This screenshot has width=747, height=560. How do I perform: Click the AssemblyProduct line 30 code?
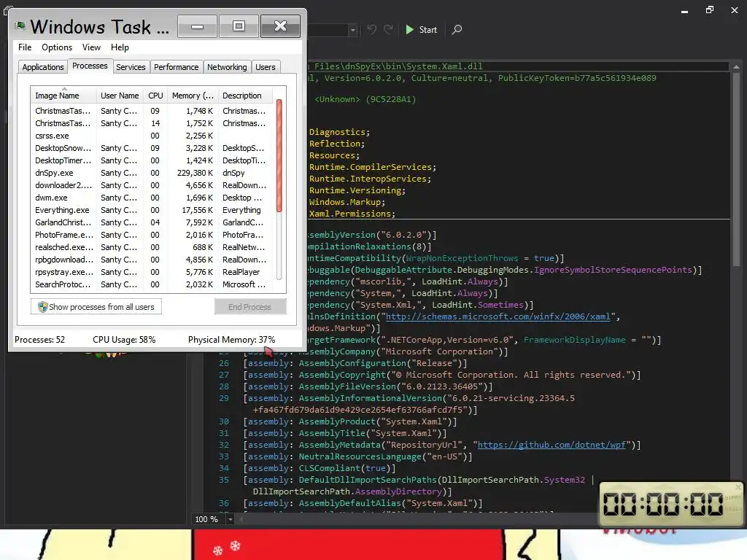(x=349, y=421)
